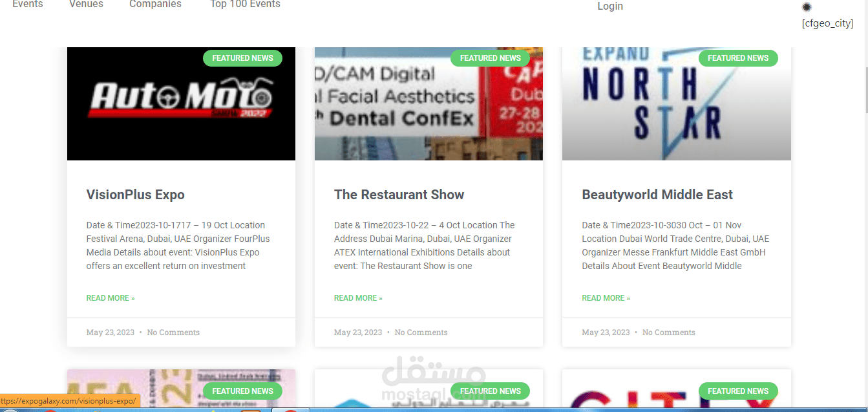Open the VisionPlus Expo article title
Screen dimensions: 868x412
(135, 195)
